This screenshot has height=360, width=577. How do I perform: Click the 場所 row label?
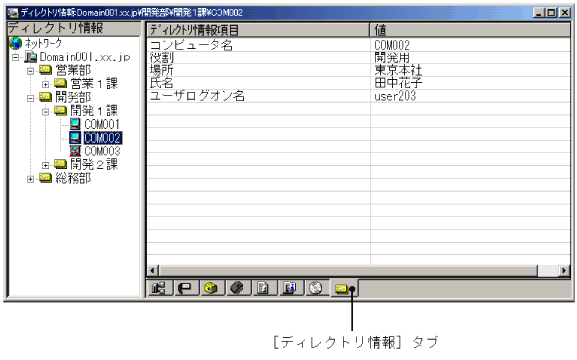(x=162, y=70)
